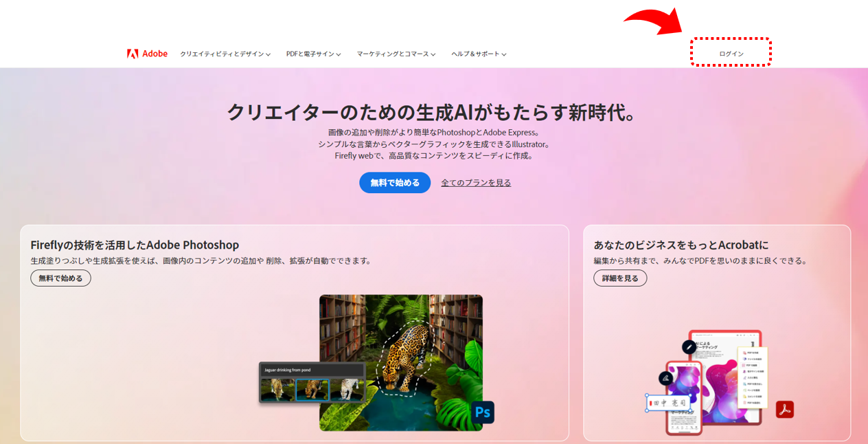Open the 全てのプランを見る link
The width and height of the screenshot is (868, 444).
coord(476,183)
